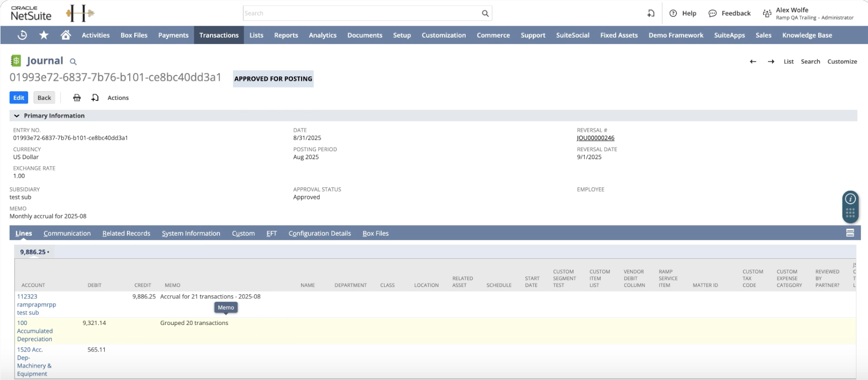Open reversal journal JOU00000246 link
Screen dimensions: 868x380
click(x=596, y=138)
